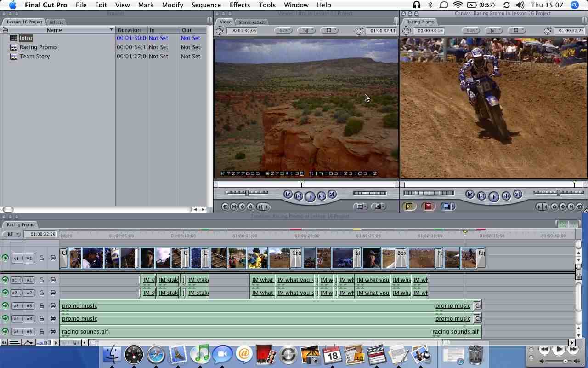Add a keyframe in the Viewer
Image resolution: width=588 pixels, height=368 pixels.
[242, 207]
